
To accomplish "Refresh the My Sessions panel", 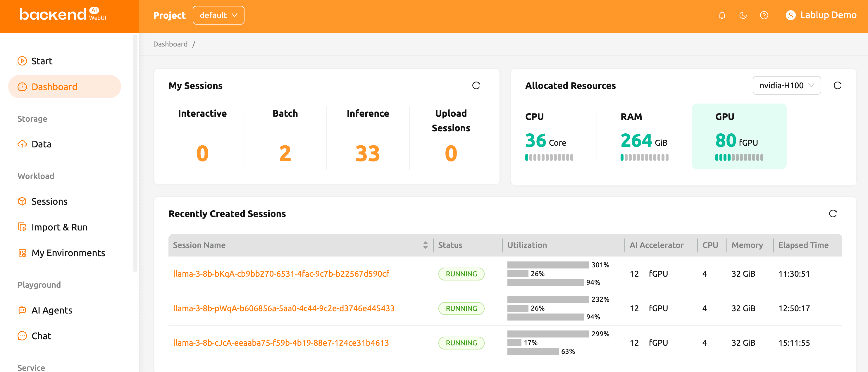I will tap(476, 86).
